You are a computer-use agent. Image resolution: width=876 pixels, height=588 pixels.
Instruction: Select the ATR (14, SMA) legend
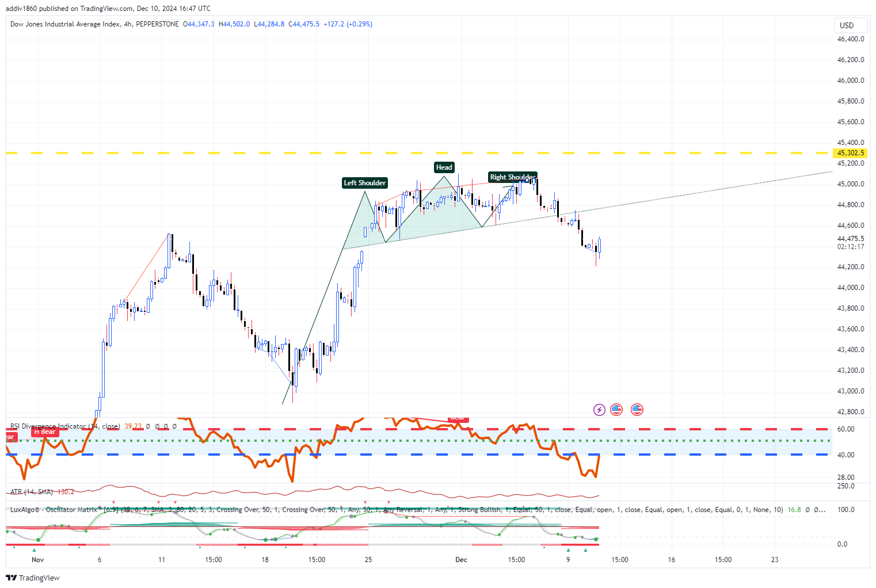click(32, 492)
